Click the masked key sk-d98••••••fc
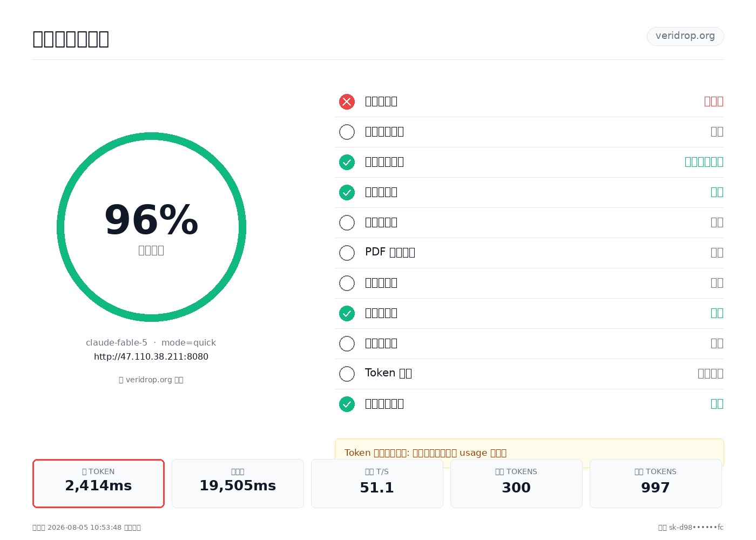 click(696, 527)
